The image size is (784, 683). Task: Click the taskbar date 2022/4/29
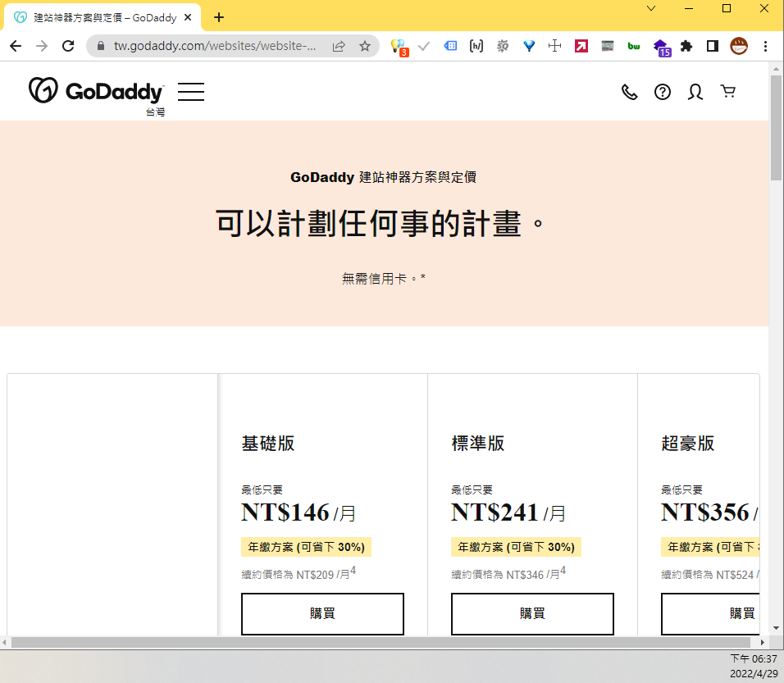(754, 673)
